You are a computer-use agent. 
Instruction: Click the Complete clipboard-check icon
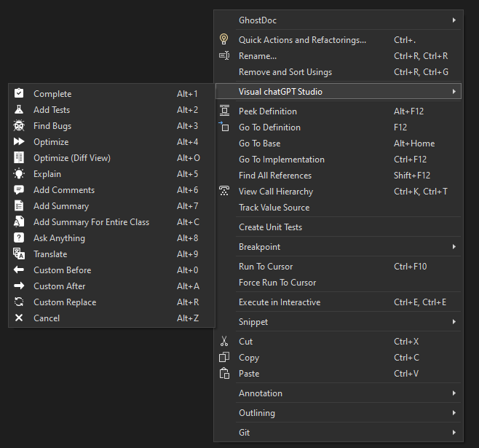click(19, 93)
